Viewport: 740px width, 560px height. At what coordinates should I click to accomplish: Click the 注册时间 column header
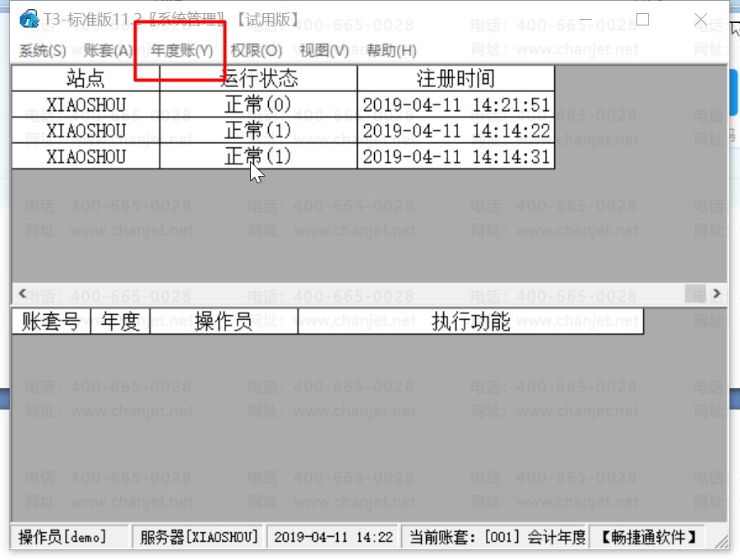click(x=456, y=78)
